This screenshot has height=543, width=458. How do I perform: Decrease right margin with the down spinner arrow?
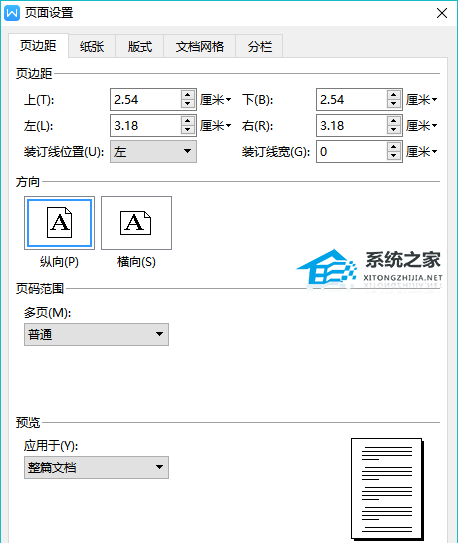point(393,130)
